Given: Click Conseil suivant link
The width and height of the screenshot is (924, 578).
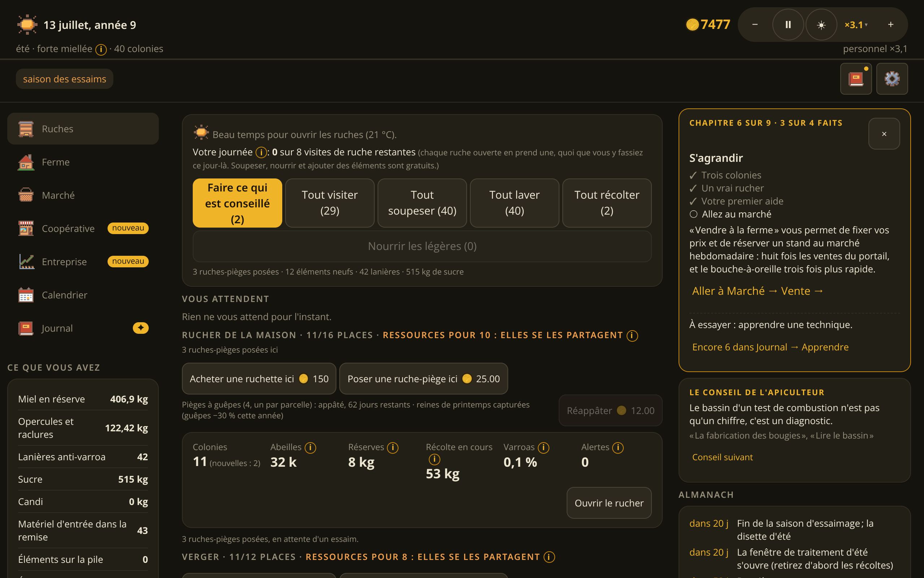Looking at the screenshot, I should (722, 457).
